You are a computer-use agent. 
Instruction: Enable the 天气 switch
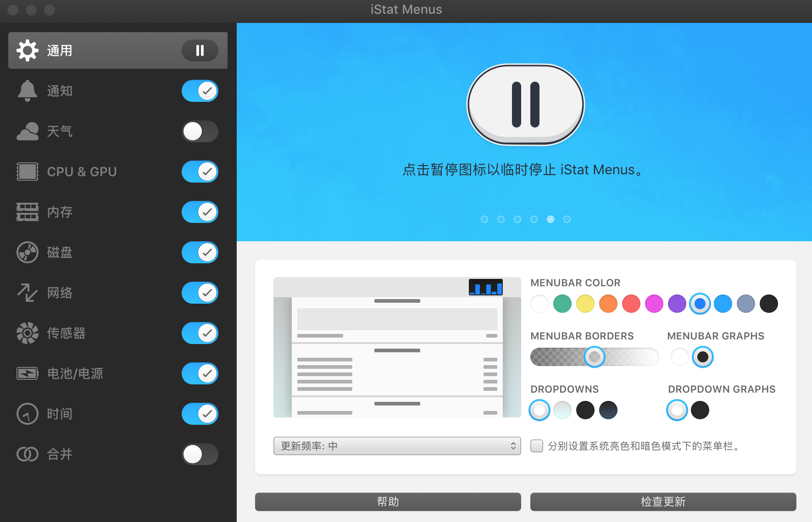click(x=200, y=131)
